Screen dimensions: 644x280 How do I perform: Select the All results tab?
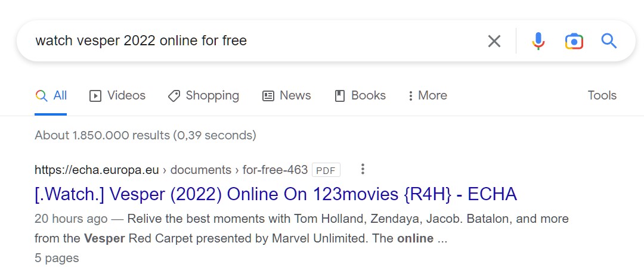click(x=51, y=96)
